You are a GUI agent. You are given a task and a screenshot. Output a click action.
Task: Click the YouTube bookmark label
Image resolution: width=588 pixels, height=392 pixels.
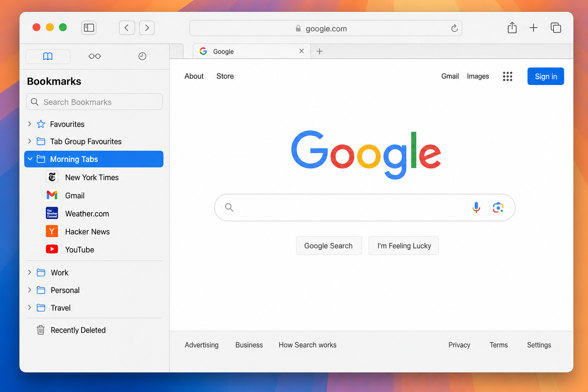pyautogui.click(x=80, y=250)
